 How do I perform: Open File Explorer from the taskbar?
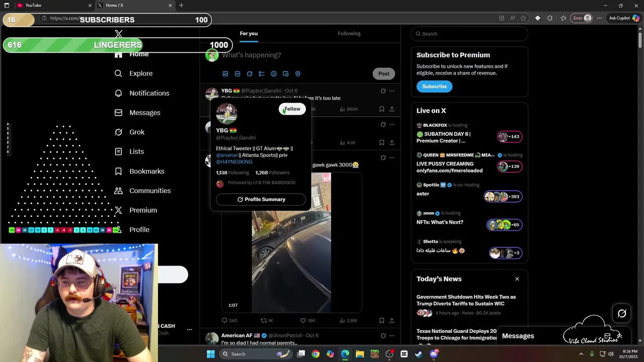(360, 354)
